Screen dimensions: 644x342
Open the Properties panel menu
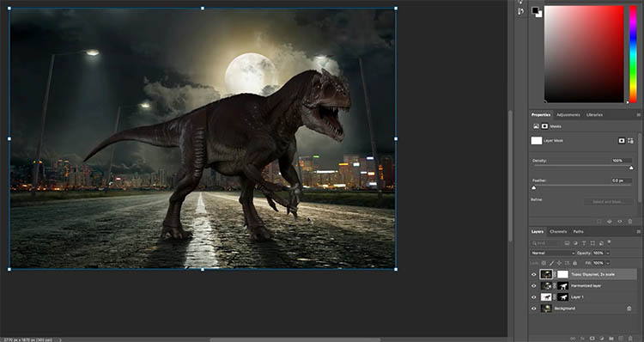(638, 114)
